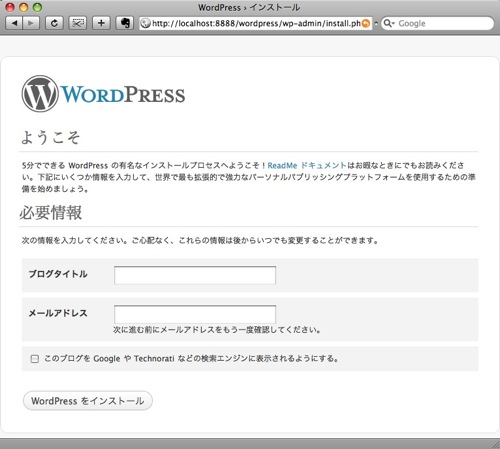This screenshot has width=500, height=449.
Task: Open the ReadMe ドキュメント link
Action: coord(307,165)
